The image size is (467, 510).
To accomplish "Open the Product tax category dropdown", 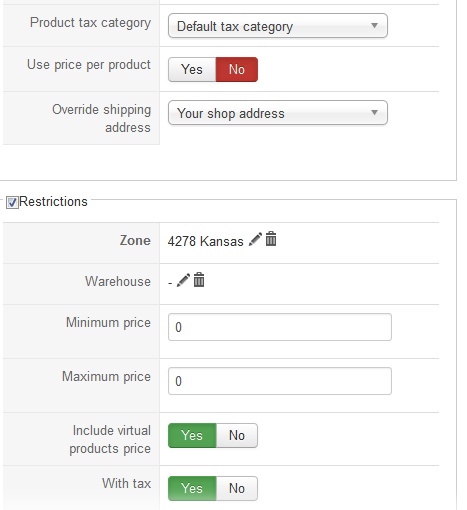I will pyautogui.click(x=278, y=26).
